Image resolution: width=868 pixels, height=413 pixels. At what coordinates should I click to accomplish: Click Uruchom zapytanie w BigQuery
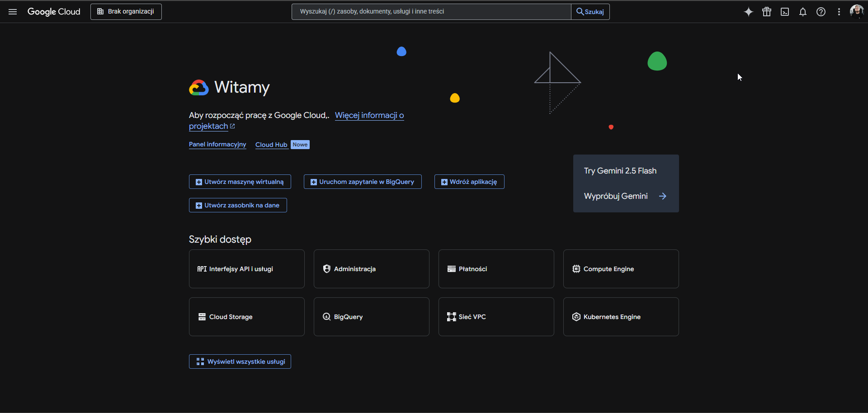pos(363,182)
